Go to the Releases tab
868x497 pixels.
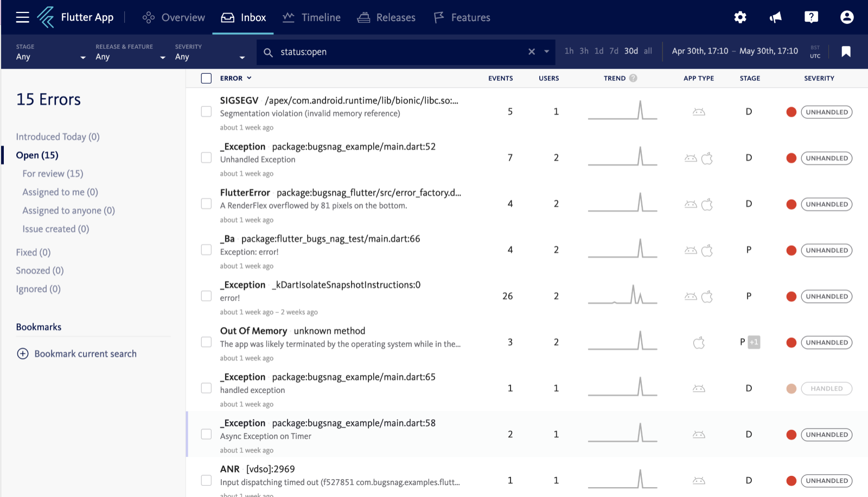pyautogui.click(x=386, y=17)
